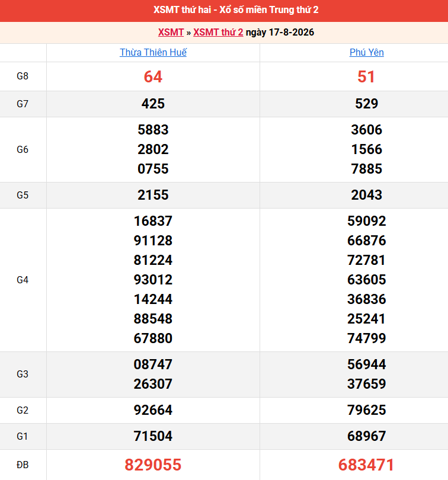Select G2 result 92664
The image size is (448, 480).
(153, 410)
